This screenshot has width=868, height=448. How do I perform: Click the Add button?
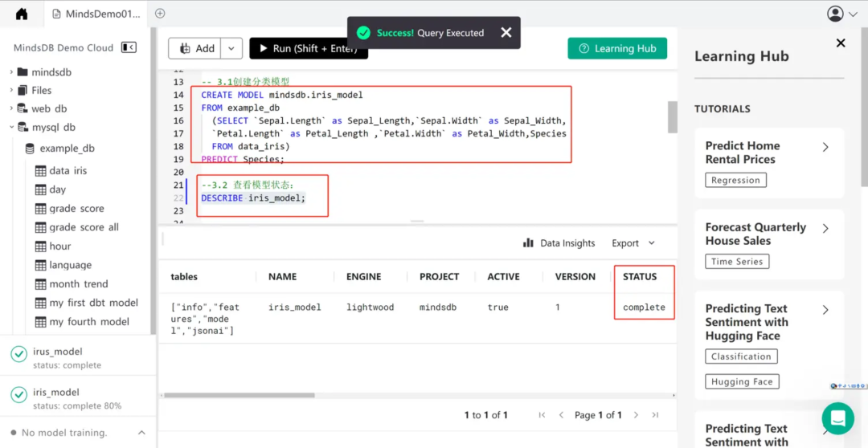pos(194,48)
